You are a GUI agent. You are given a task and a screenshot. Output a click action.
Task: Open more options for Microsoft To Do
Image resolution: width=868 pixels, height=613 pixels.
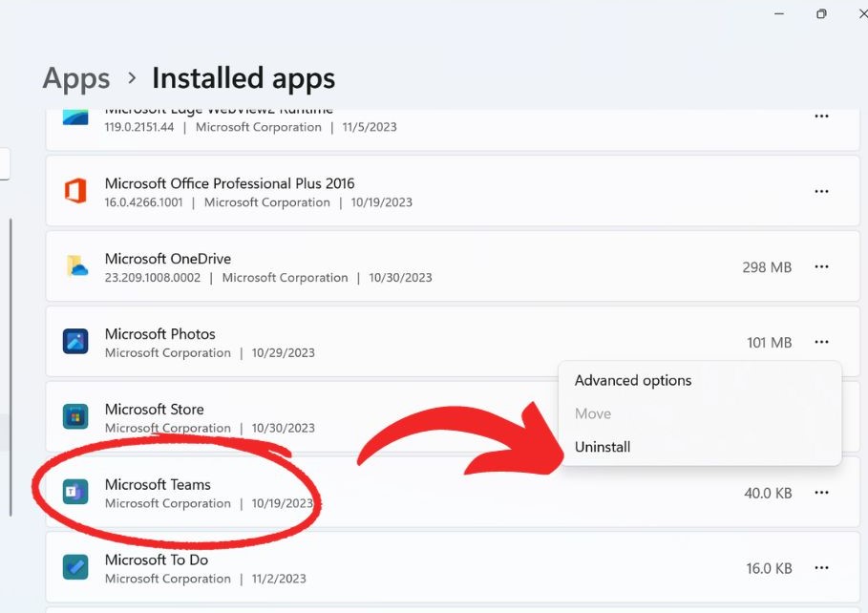point(821,568)
